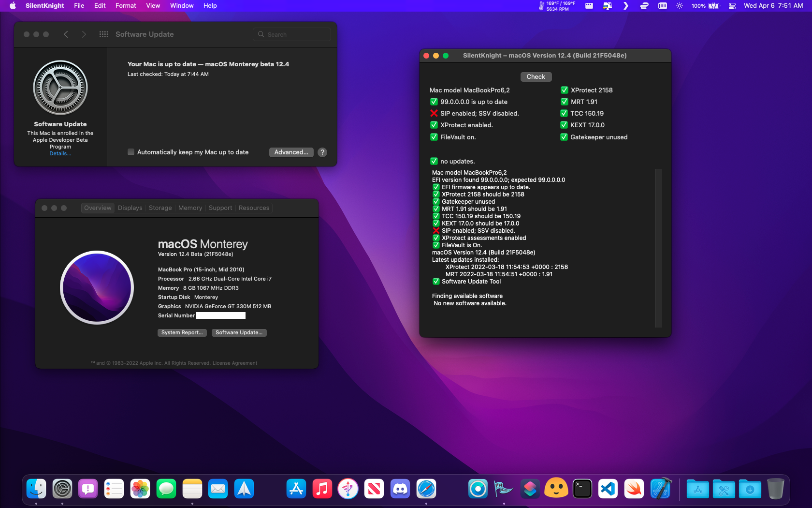
Task: Open Swift Playgrounds in the Dock
Action: [634, 489]
